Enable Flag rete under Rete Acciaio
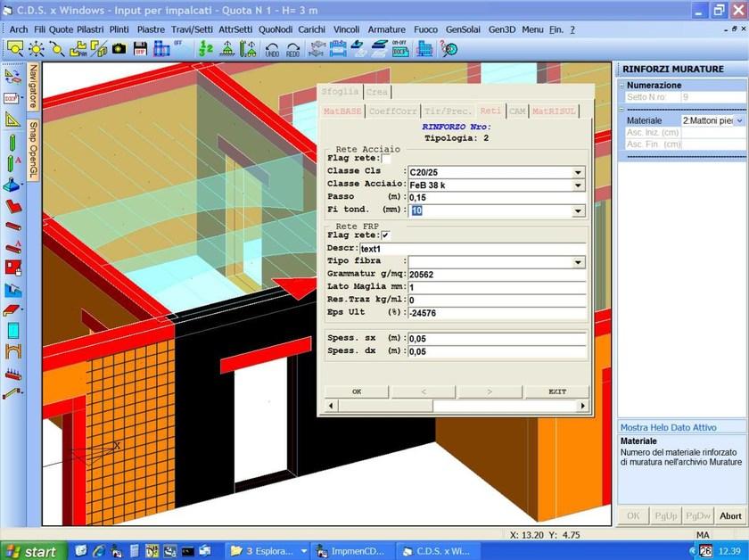This screenshot has height=560, width=749. [x=386, y=159]
